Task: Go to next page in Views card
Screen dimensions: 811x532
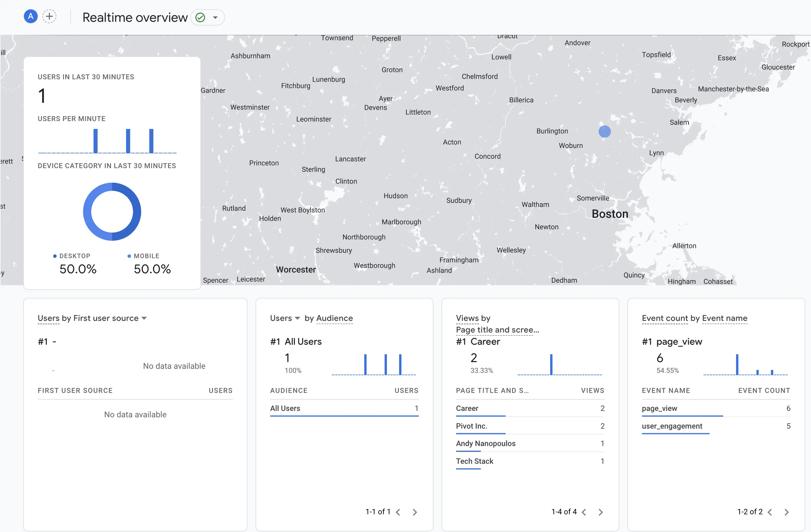Action: 601,512
